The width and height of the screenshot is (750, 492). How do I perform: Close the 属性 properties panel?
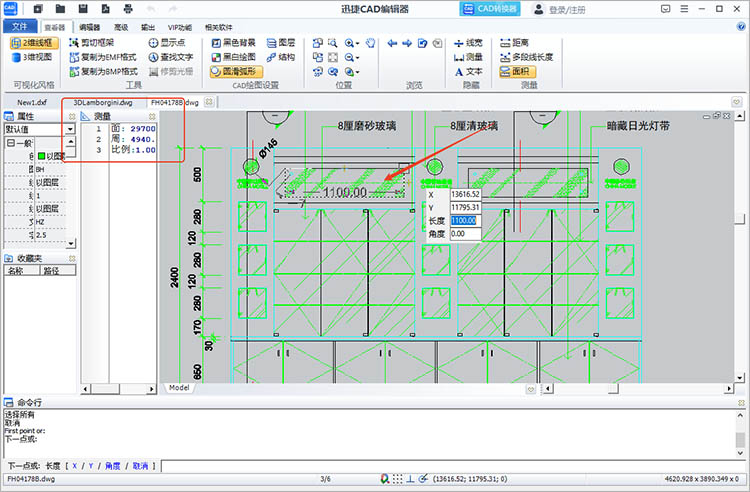(72, 116)
